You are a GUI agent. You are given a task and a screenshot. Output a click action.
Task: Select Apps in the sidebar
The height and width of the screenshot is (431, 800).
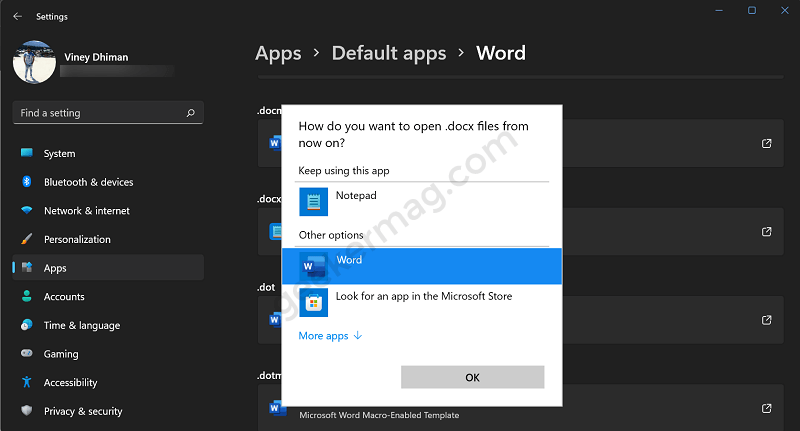(108, 268)
